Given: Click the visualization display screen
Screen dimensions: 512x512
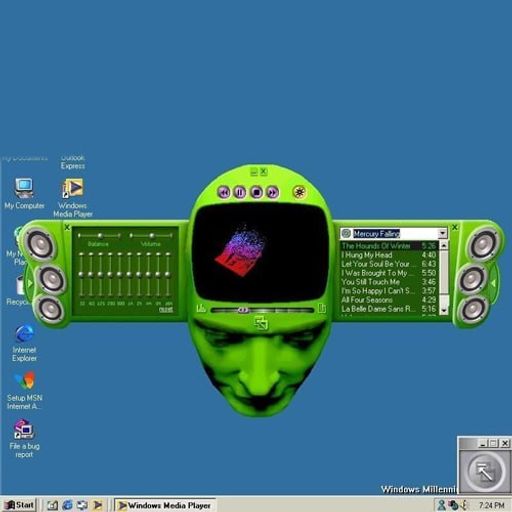Looking at the screenshot, I should pyautogui.click(x=261, y=252).
